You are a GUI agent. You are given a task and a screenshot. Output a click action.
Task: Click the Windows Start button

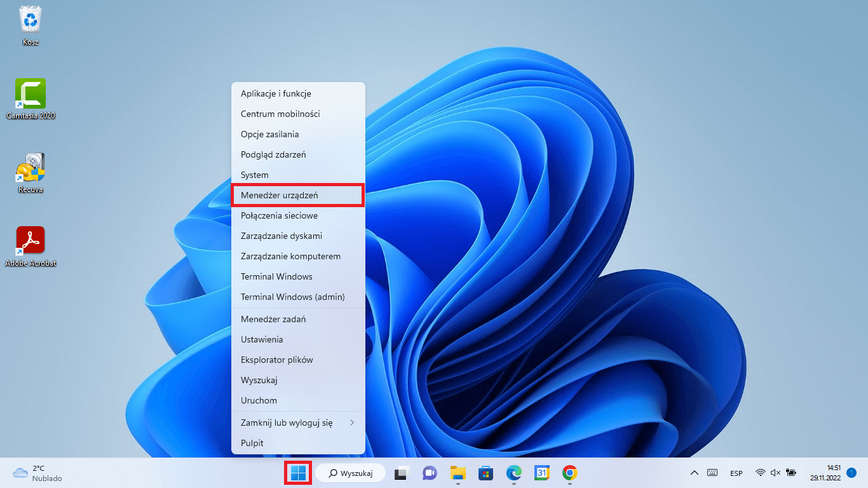click(298, 473)
